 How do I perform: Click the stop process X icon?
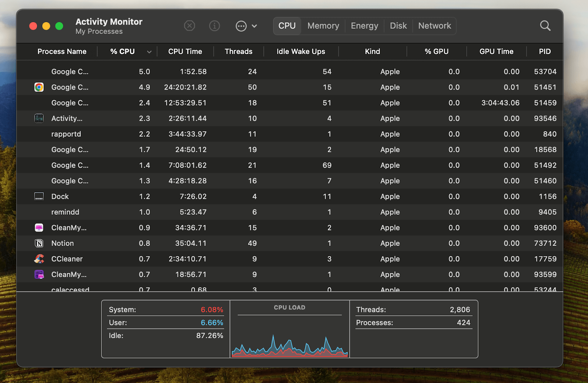click(189, 26)
